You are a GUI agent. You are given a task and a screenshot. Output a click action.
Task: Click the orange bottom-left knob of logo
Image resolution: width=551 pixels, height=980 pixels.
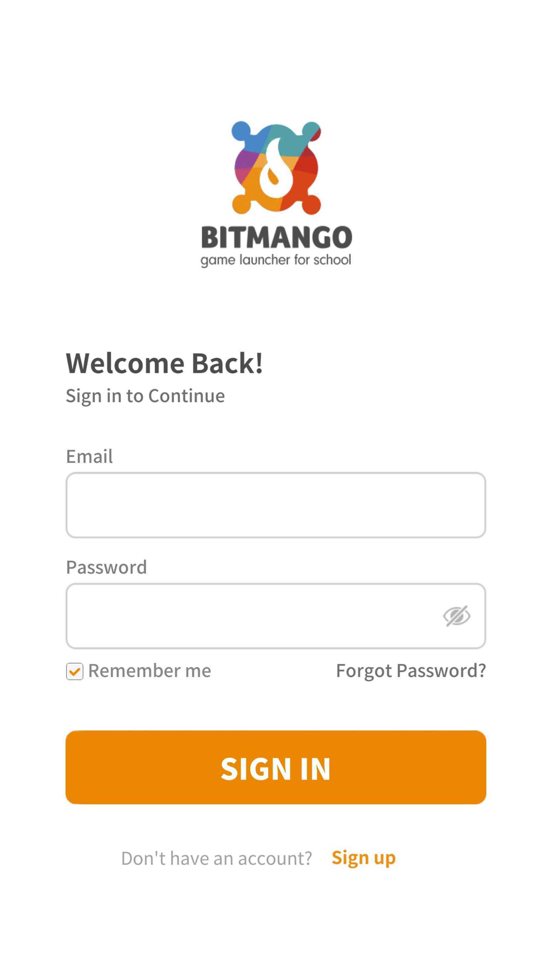(x=241, y=204)
